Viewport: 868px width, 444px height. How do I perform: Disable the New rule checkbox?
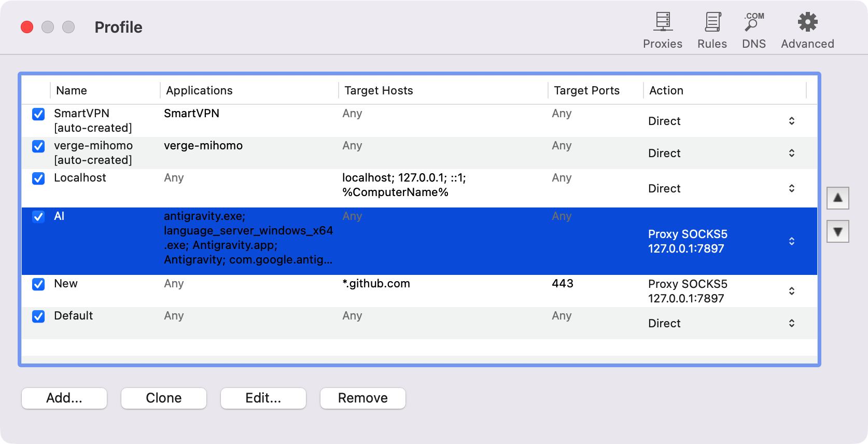[38, 284]
